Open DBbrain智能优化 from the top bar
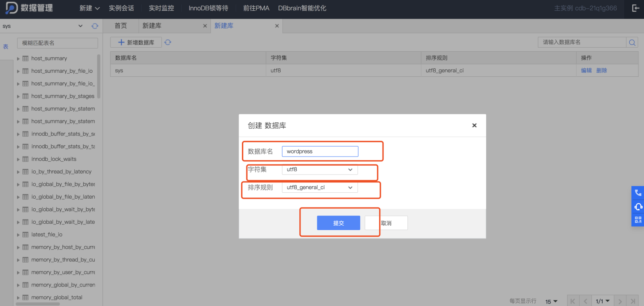644x306 pixels. [302, 8]
